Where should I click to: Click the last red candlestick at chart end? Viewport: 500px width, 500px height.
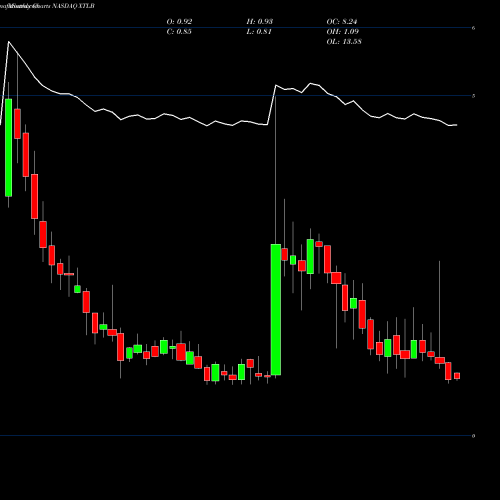(457, 376)
